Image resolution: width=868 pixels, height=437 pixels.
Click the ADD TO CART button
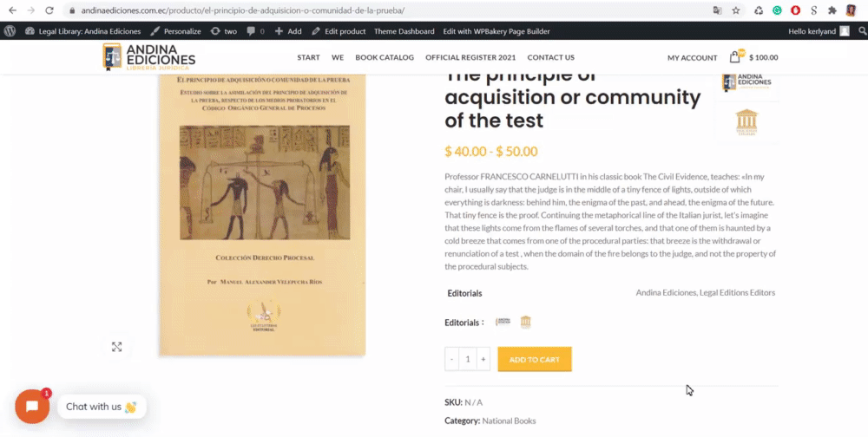point(534,360)
